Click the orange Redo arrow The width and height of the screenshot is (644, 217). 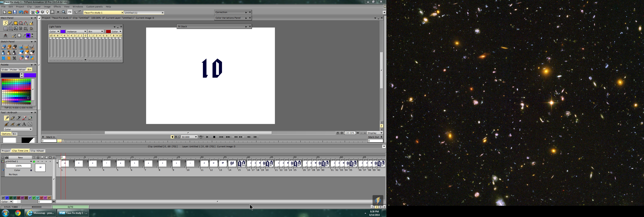pyautogui.click(x=26, y=12)
